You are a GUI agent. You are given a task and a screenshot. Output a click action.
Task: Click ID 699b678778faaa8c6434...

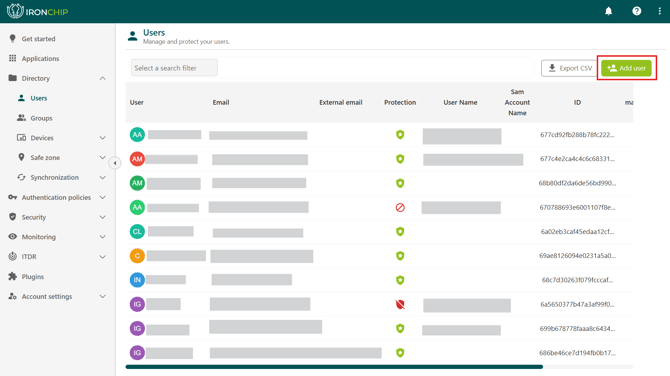tap(577, 328)
